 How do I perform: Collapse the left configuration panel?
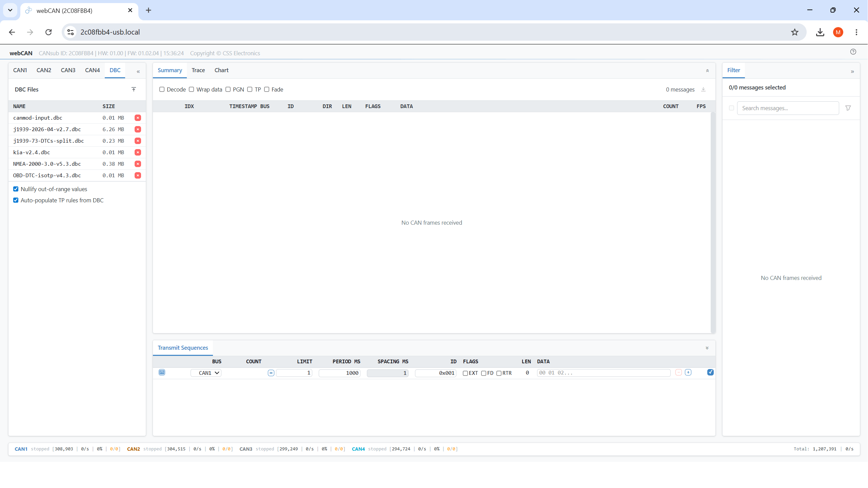click(x=138, y=72)
